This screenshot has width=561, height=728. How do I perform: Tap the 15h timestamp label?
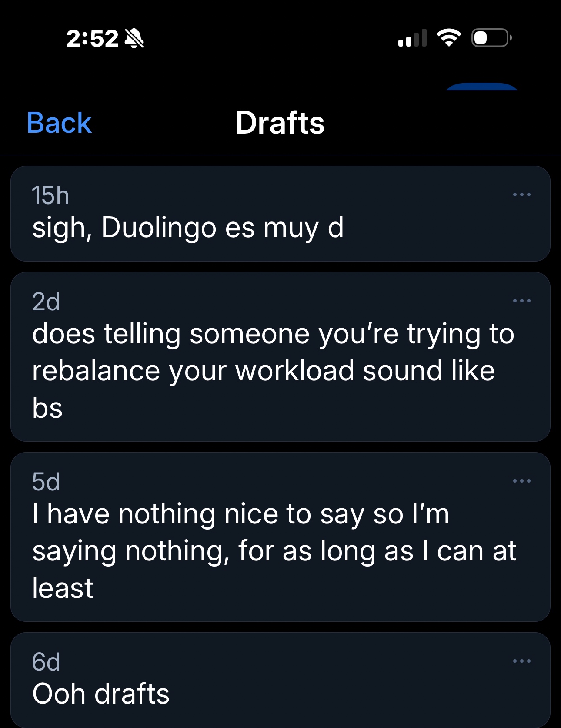[x=50, y=195]
